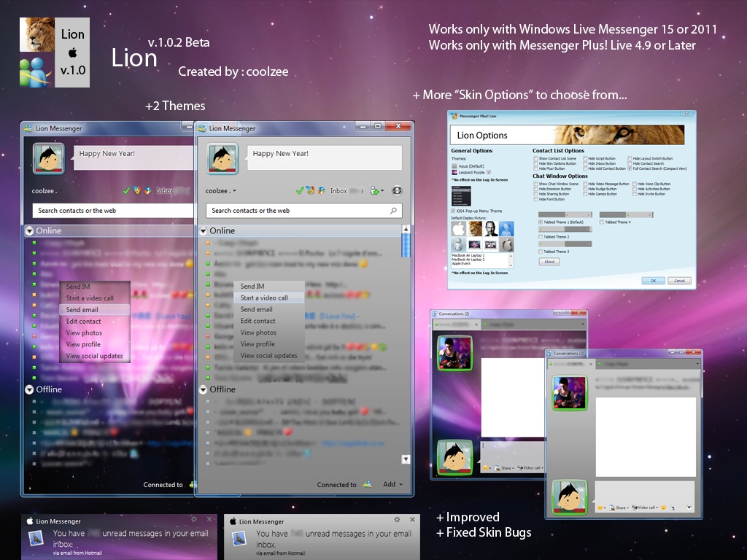Click Video call in front conversation window
This screenshot has width=747, height=560.
point(645,507)
